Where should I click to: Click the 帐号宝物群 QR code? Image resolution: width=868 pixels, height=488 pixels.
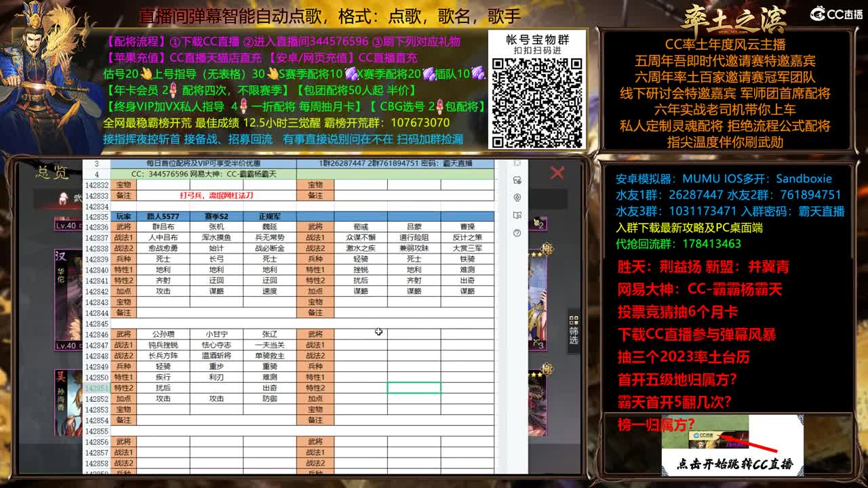point(536,102)
